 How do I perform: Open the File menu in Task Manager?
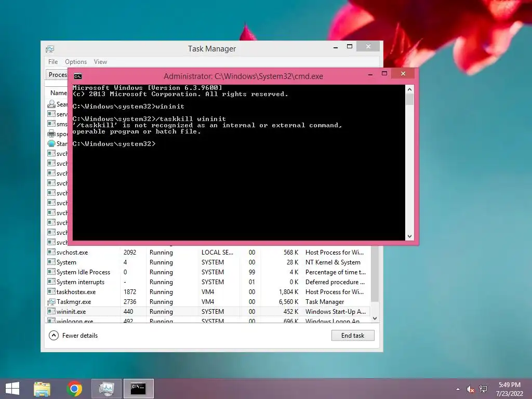(x=53, y=62)
